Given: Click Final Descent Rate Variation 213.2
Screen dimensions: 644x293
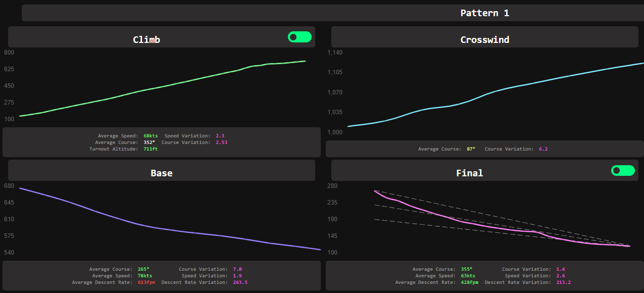Looking at the screenshot, I should (563, 282).
